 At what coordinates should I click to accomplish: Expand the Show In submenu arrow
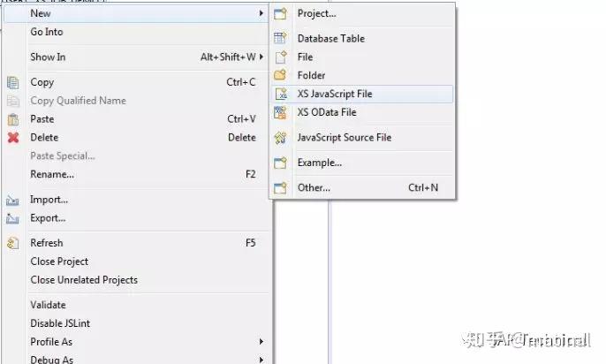(x=261, y=57)
